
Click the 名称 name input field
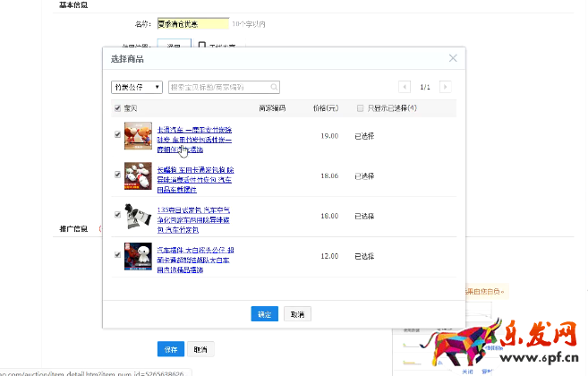[192, 24]
